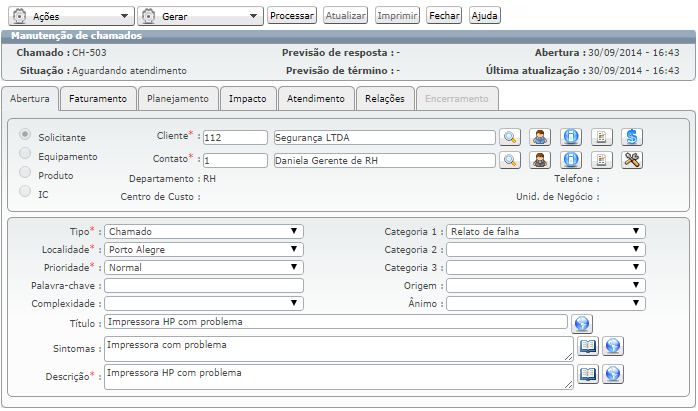The width and height of the screenshot is (698, 411).
Task: Click the dollar sign icon in Cliente row
Action: (x=631, y=137)
